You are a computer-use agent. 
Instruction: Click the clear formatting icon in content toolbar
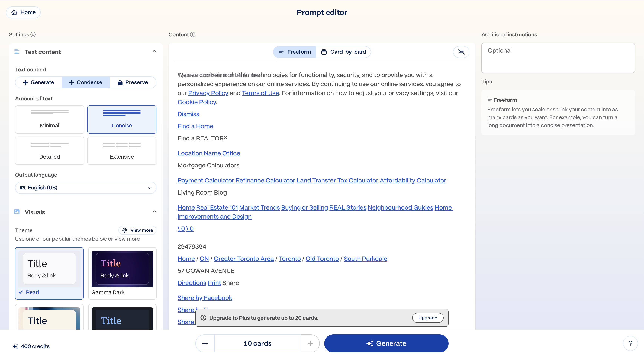[x=461, y=52]
